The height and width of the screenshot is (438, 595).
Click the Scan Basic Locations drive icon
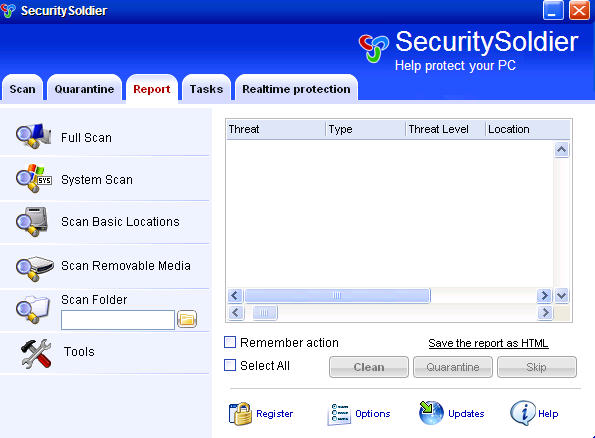coord(32,222)
